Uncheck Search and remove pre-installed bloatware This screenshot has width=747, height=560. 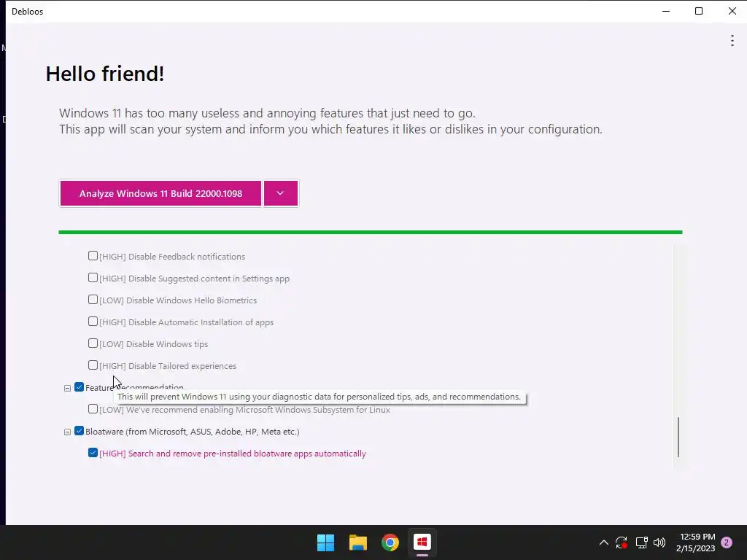tap(93, 454)
